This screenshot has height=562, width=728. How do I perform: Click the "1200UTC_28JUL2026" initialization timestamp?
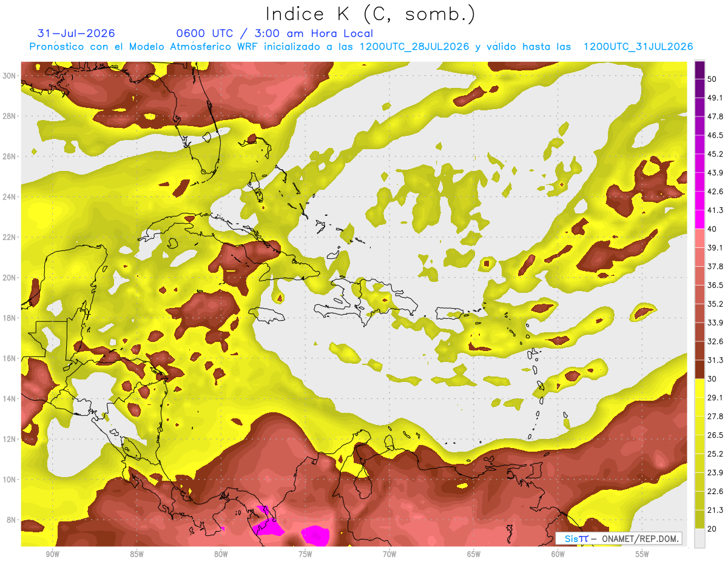[x=416, y=47]
